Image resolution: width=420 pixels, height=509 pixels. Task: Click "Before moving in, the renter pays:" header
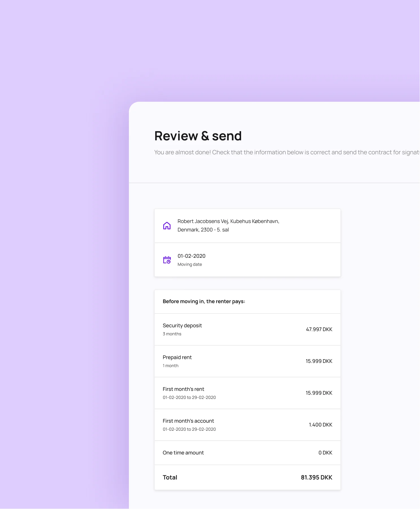coord(204,301)
